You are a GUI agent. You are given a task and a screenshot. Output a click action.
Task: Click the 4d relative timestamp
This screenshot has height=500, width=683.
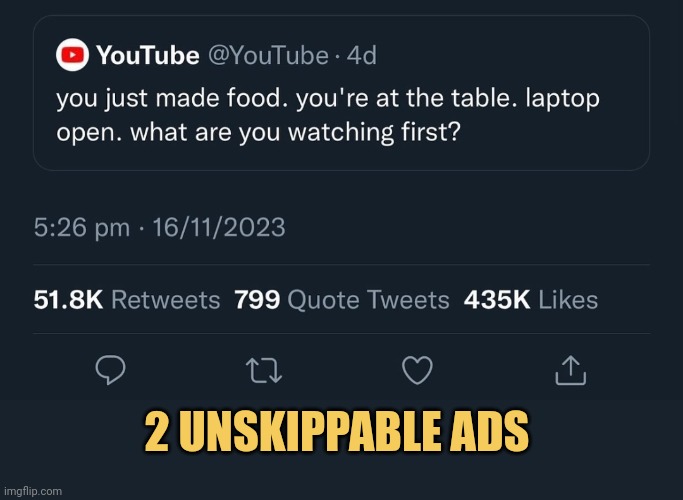tap(362, 55)
